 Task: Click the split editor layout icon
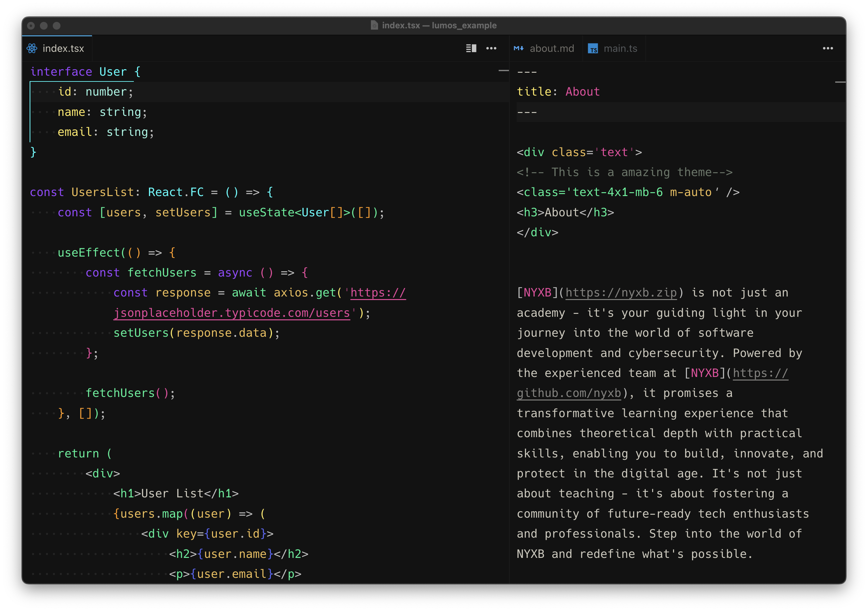point(471,48)
